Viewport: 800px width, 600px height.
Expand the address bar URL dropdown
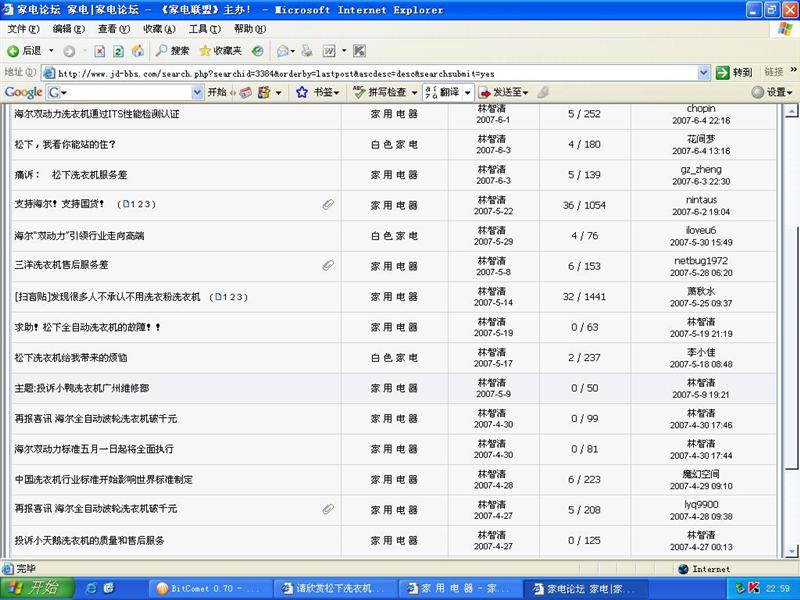705,73
